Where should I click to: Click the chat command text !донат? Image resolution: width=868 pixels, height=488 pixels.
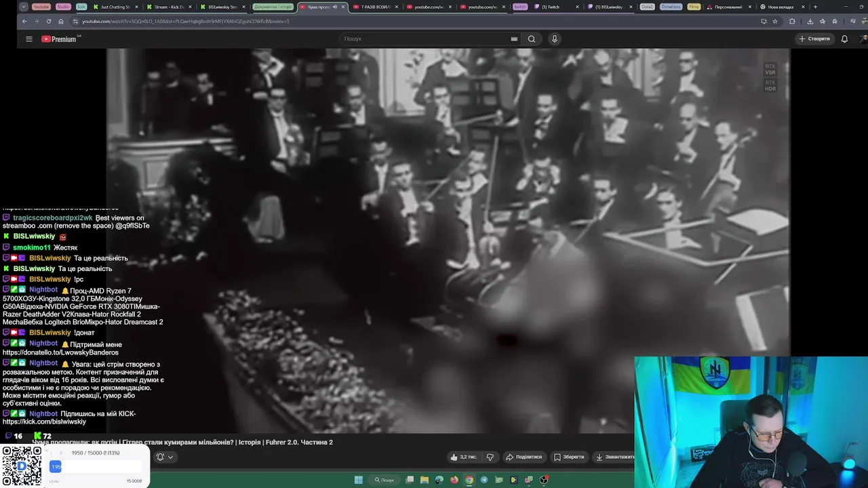pos(84,333)
